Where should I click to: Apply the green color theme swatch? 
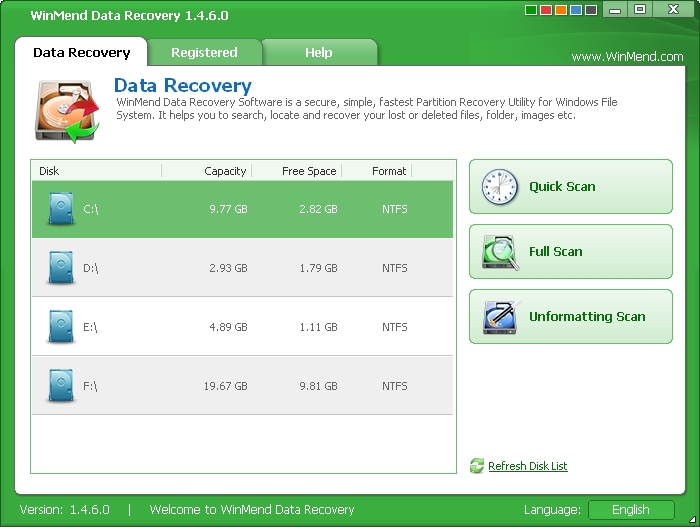531,10
